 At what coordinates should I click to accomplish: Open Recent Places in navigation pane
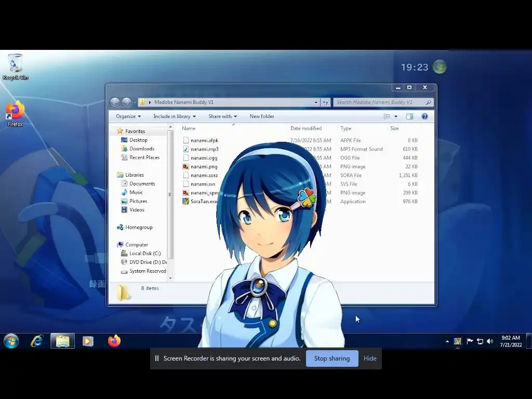(x=144, y=157)
